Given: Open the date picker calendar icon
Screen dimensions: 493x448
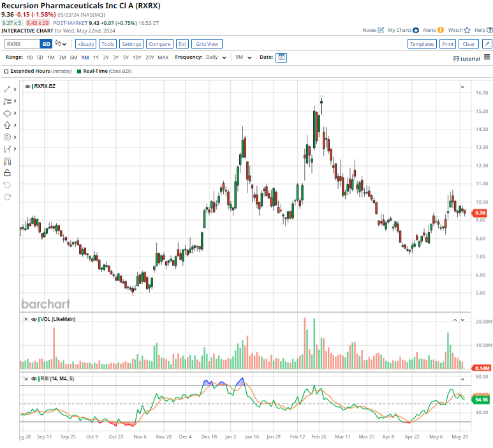Looking at the screenshot, I should point(281,57).
